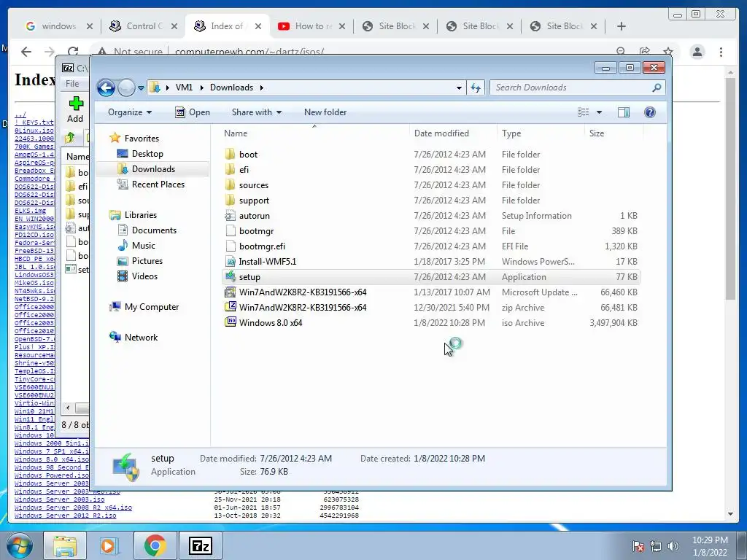Sort by the Type column header

[x=541, y=133]
